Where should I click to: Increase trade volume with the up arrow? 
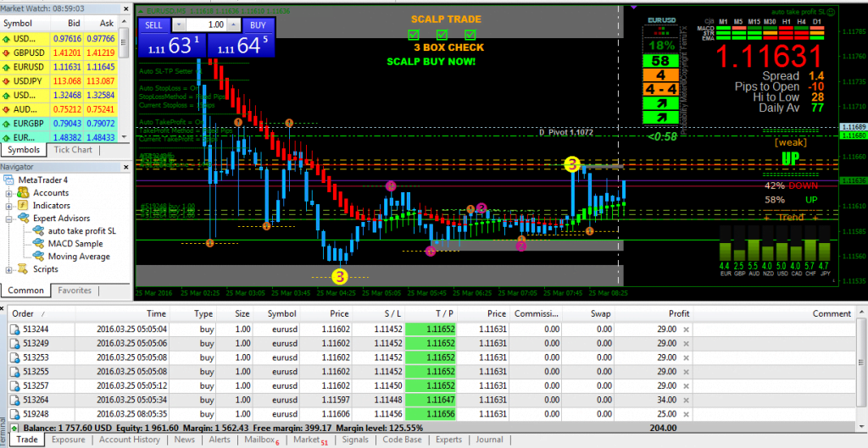[x=235, y=25]
